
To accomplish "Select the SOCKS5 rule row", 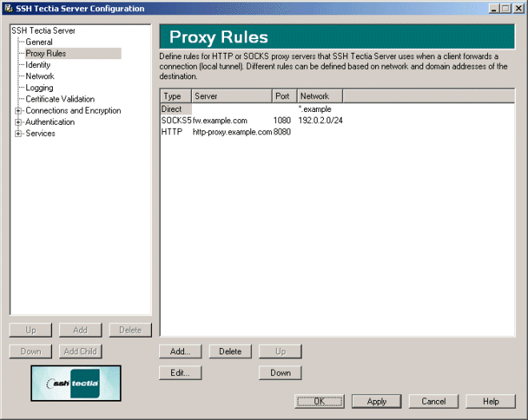I will pyautogui.click(x=338, y=121).
